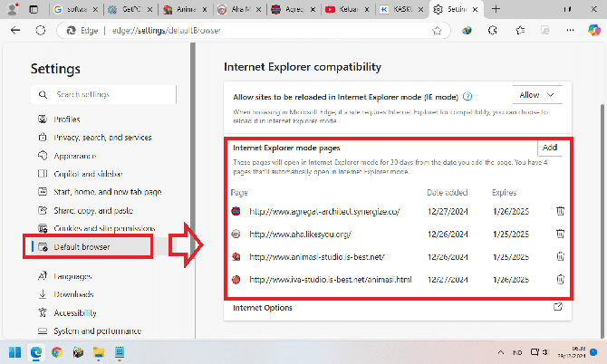Click the IE mode help question mark icon
This screenshot has height=364, width=607.
(x=467, y=96)
